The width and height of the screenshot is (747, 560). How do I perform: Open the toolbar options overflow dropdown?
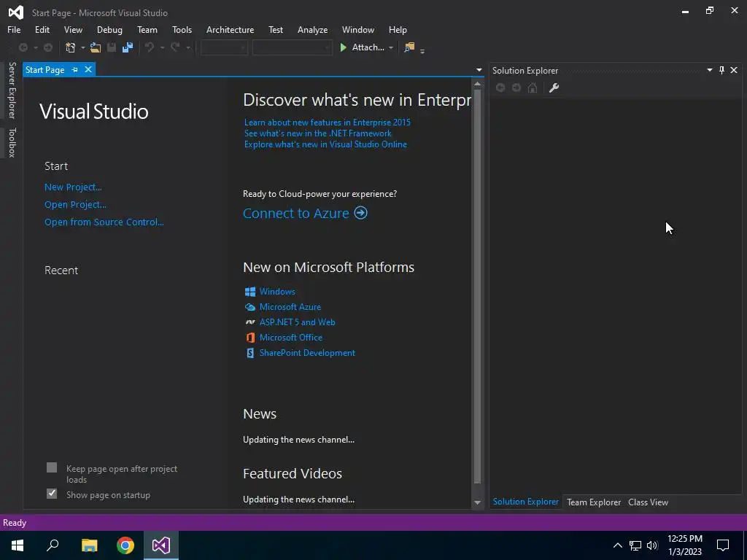click(422, 50)
